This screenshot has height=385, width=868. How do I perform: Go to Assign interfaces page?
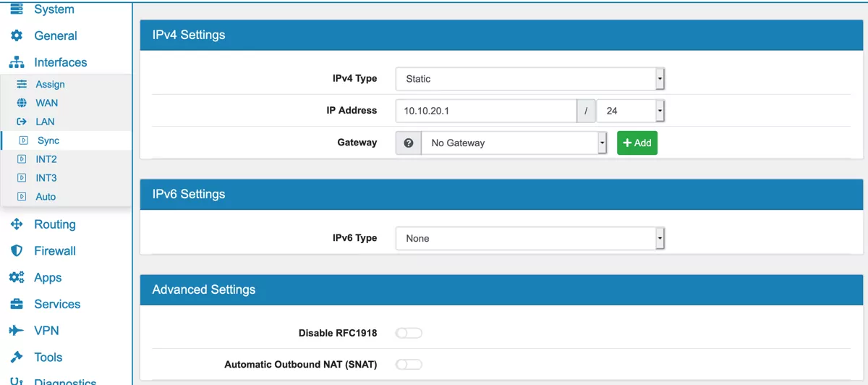(x=51, y=85)
